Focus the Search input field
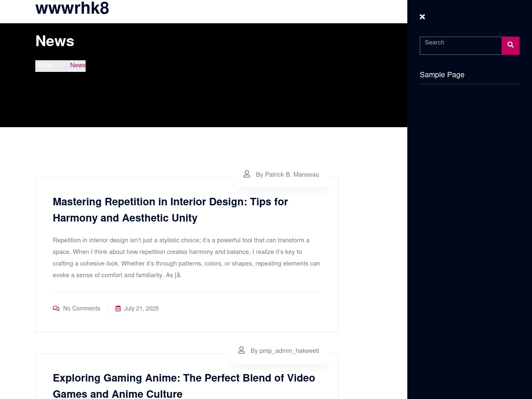This screenshot has height=399, width=532. pos(461,46)
